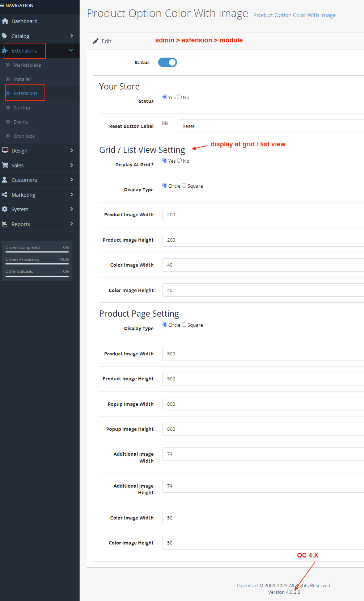364x601 pixels.
Task: Click the Product Option Color With Image breadcrumb
Action: click(294, 15)
